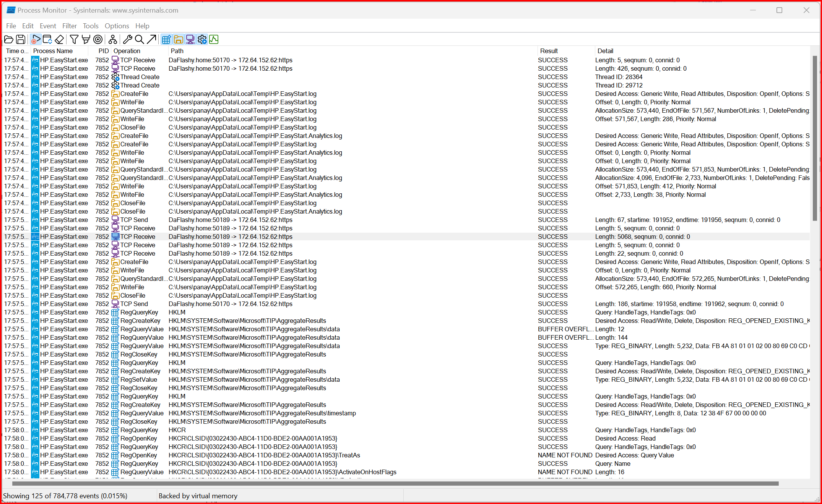
Task: Open the Filter funnel icon
Action: [74, 39]
